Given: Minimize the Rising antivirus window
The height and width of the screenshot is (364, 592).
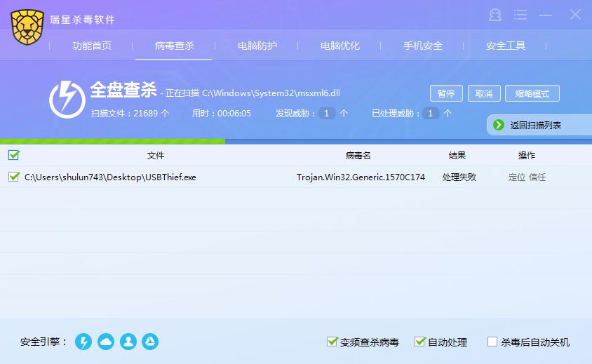Looking at the screenshot, I should pyautogui.click(x=546, y=15).
